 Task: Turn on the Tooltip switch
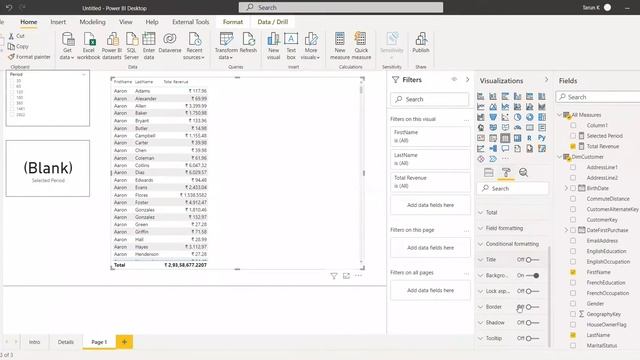pyautogui.click(x=532, y=338)
